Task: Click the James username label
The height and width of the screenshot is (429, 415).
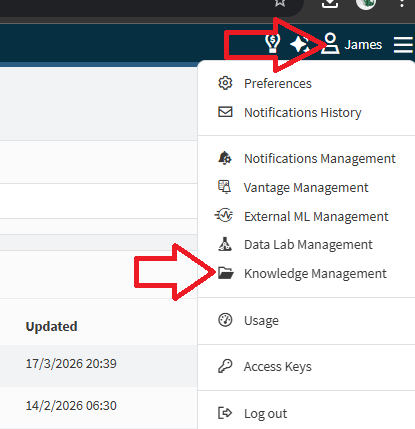Action: [x=363, y=45]
